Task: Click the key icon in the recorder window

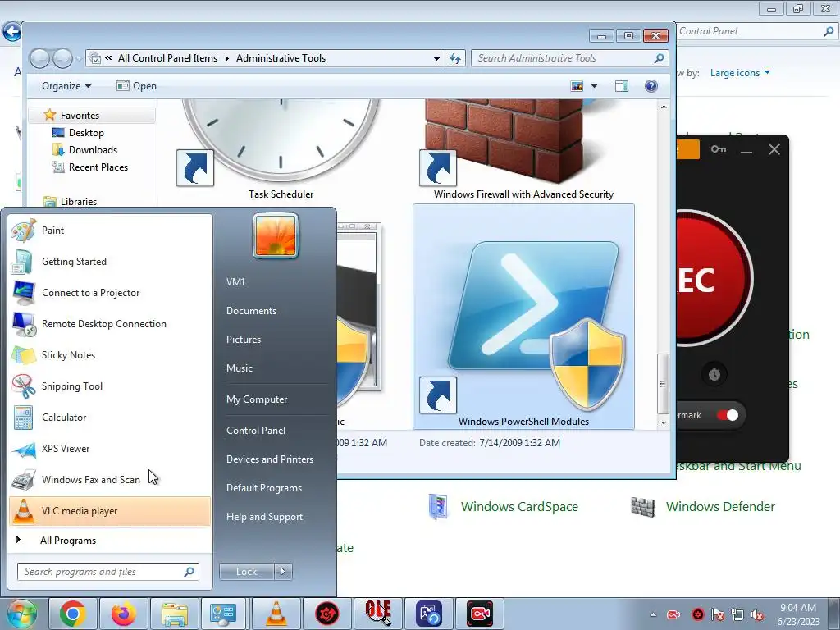Action: point(719,149)
